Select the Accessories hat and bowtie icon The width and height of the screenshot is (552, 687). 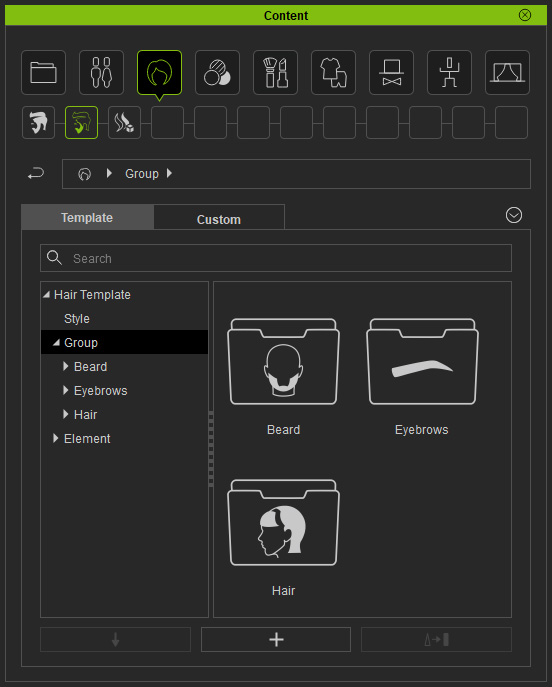(391, 72)
